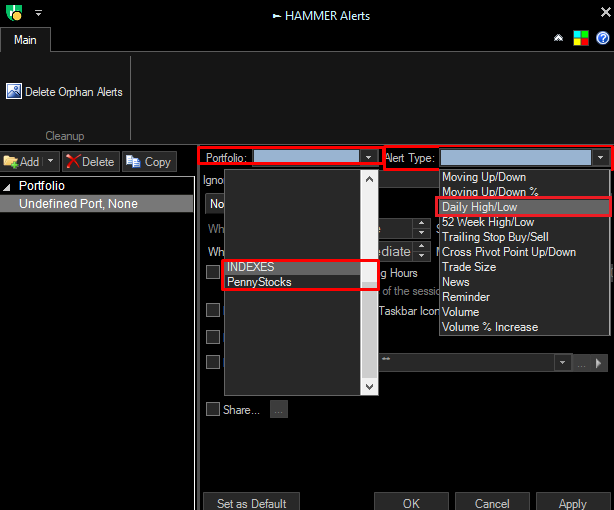Collapse the ribbon with the up-arrows icon

tap(558, 38)
